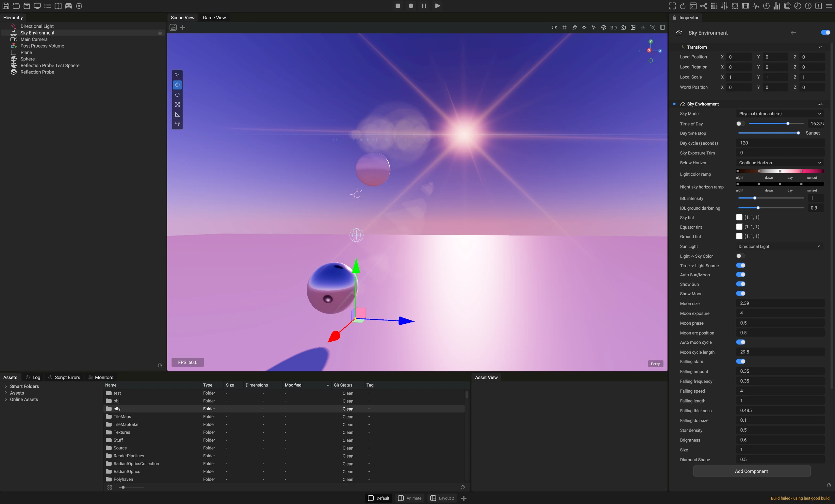835x504 pixels.
Task: Open the Log tab
Action: click(33, 377)
